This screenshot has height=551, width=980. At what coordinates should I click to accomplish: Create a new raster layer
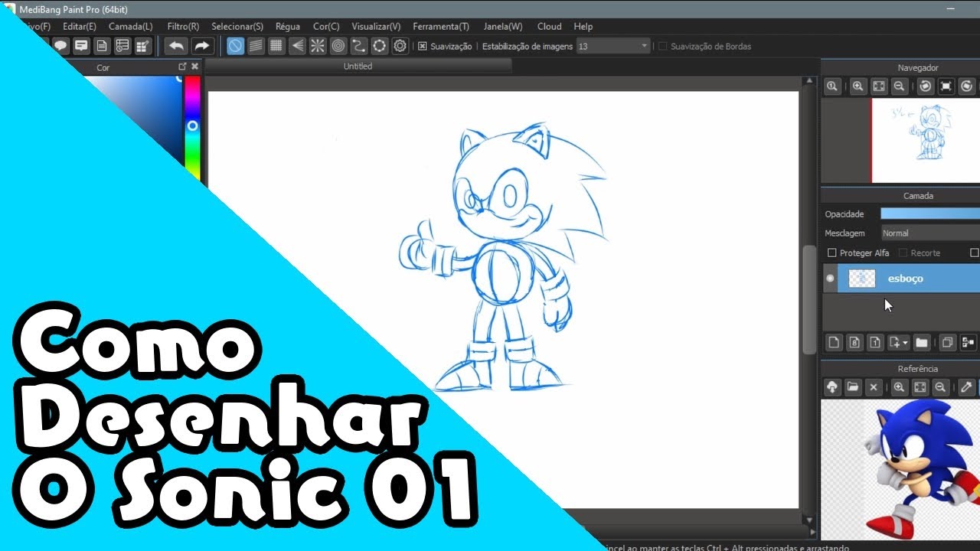(x=835, y=342)
